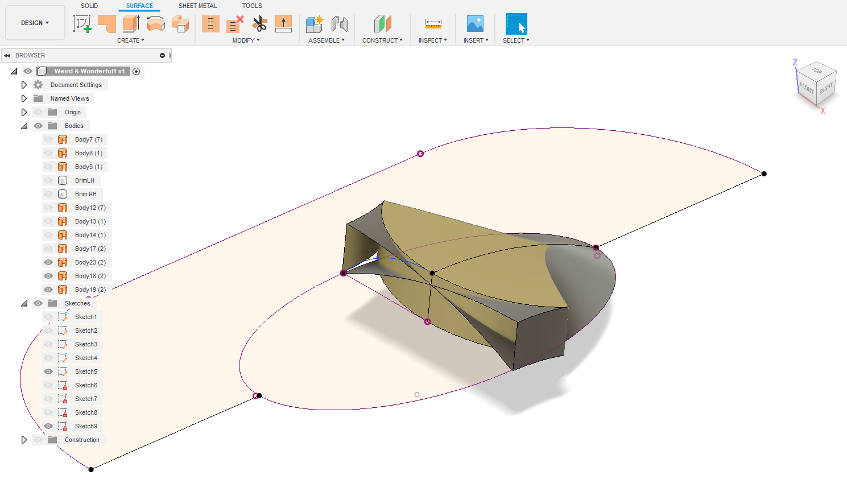This screenshot has height=504, width=847.
Task: Select Body12 (7) in the browser
Action: pos(90,208)
